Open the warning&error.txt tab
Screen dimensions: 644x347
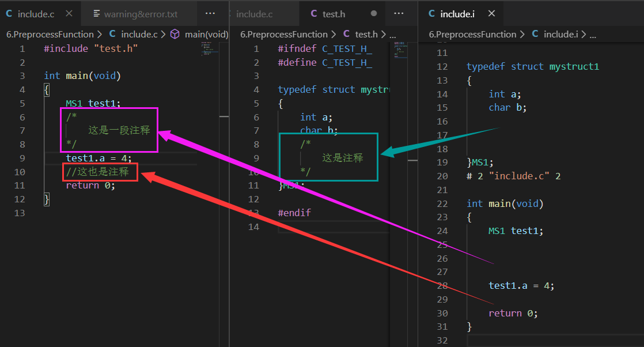(x=141, y=14)
